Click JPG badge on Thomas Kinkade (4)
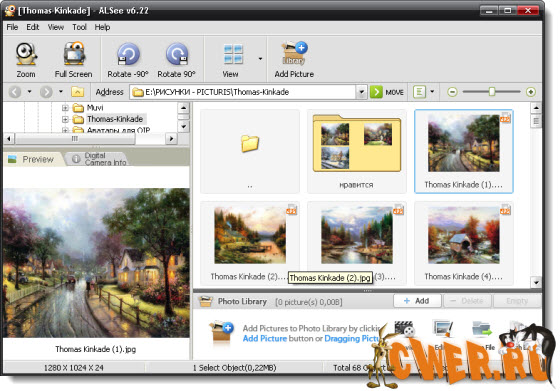Image resolution: width=560 pixels, height=391 pixels. [x=505, y=210]
